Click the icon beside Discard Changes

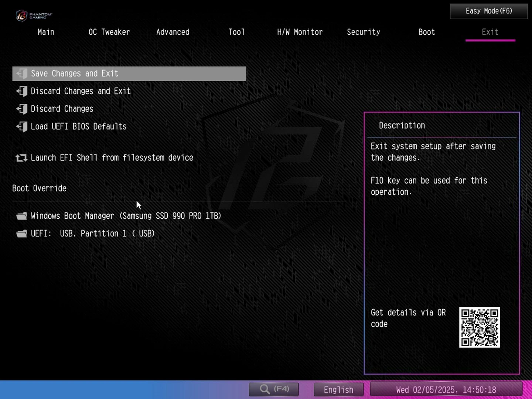[x=22, y=109]
